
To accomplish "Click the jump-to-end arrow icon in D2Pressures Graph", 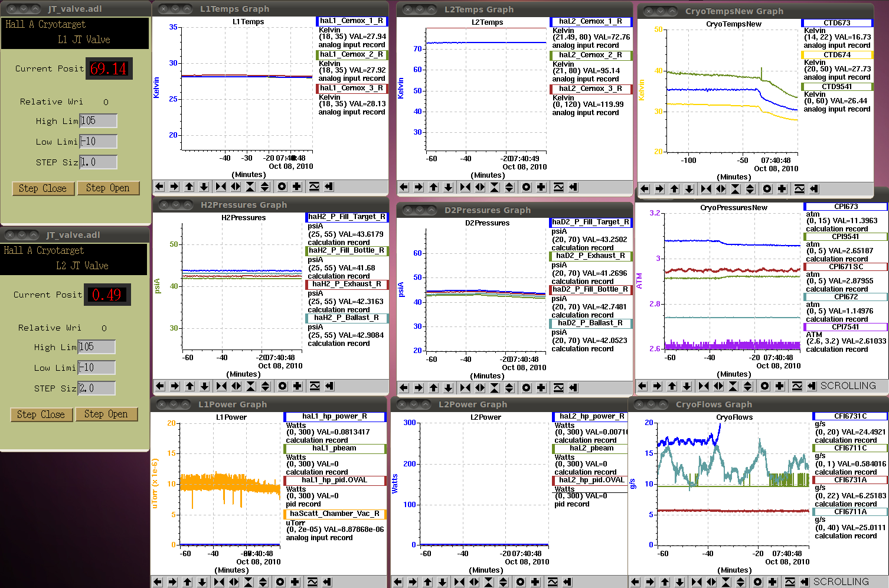I will tap(573, 388).
